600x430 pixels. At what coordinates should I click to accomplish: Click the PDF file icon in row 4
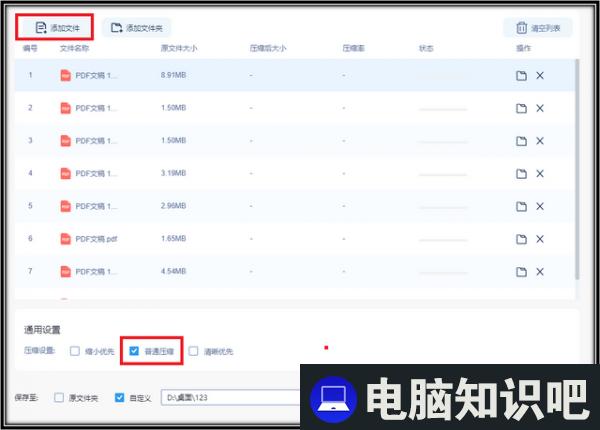point(65,174)
